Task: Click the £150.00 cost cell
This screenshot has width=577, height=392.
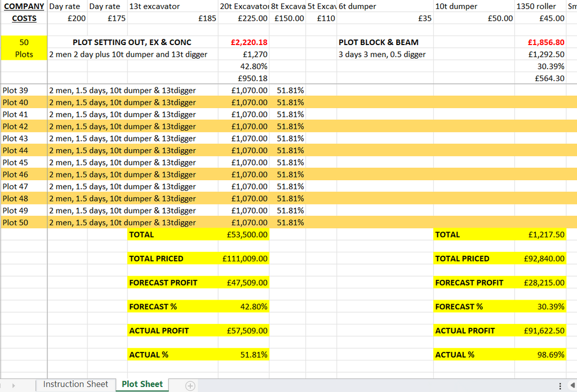Action: pyautogui.click(x=287, y=19)
